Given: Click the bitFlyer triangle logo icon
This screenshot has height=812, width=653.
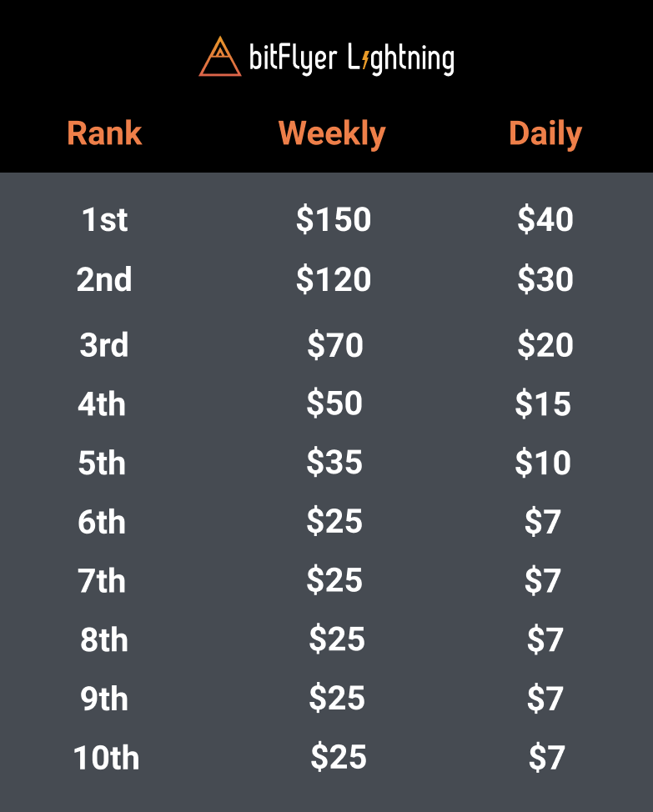Looking at the screenshot, I should [220, 57].
